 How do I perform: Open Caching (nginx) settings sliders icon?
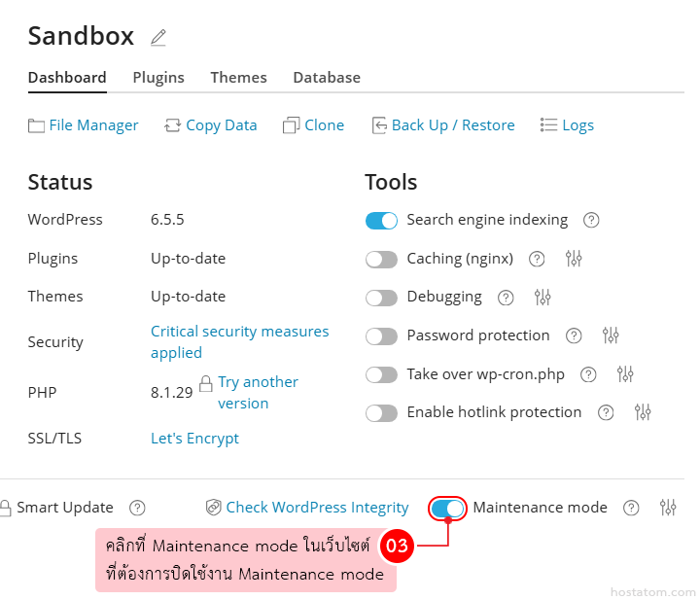tap(574, 259)
